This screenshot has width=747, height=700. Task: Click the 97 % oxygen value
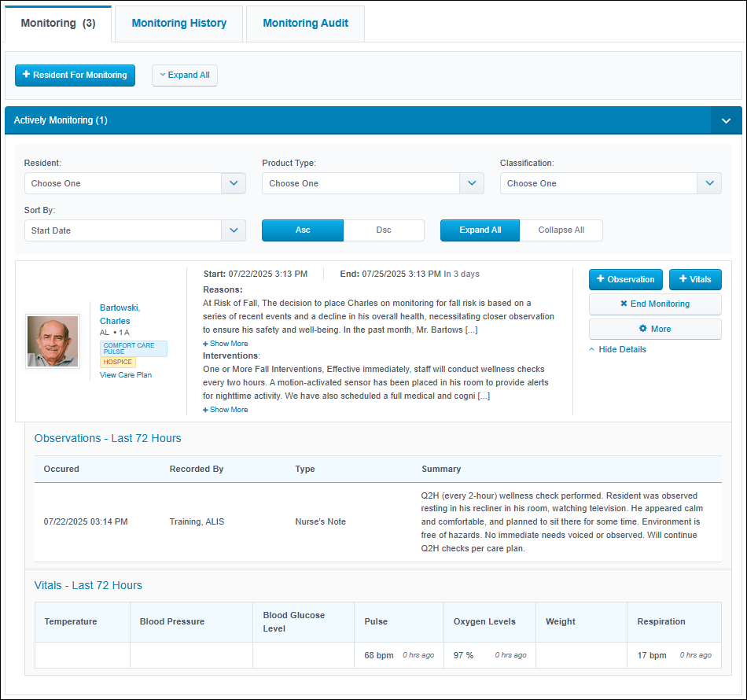pyautogui.click(x=464, y=655)
